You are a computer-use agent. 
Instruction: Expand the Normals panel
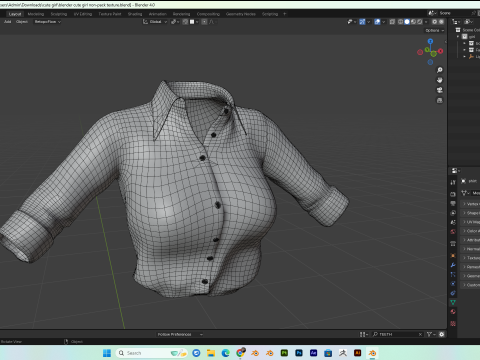pos(471,249)
